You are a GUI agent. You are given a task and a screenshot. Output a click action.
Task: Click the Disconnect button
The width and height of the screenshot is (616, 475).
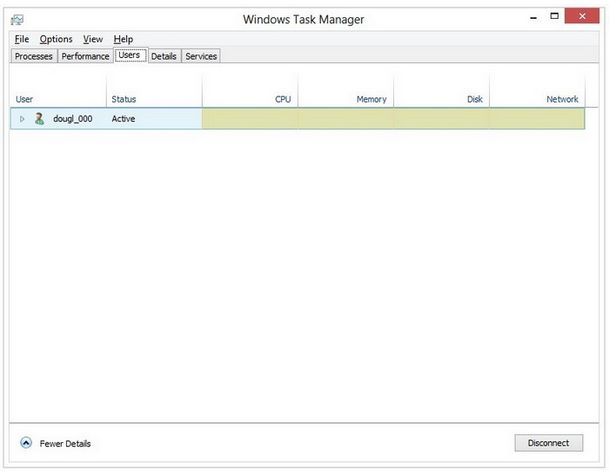point(548,443)
